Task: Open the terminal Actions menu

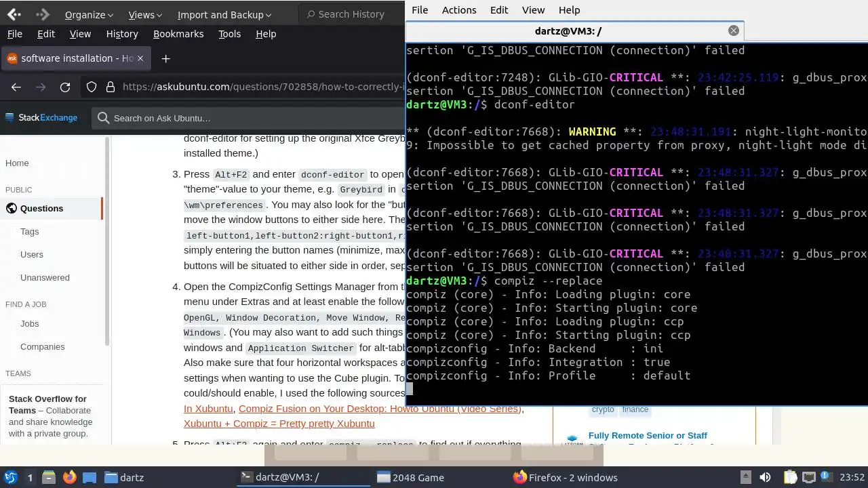Action: tap(459, 10)
